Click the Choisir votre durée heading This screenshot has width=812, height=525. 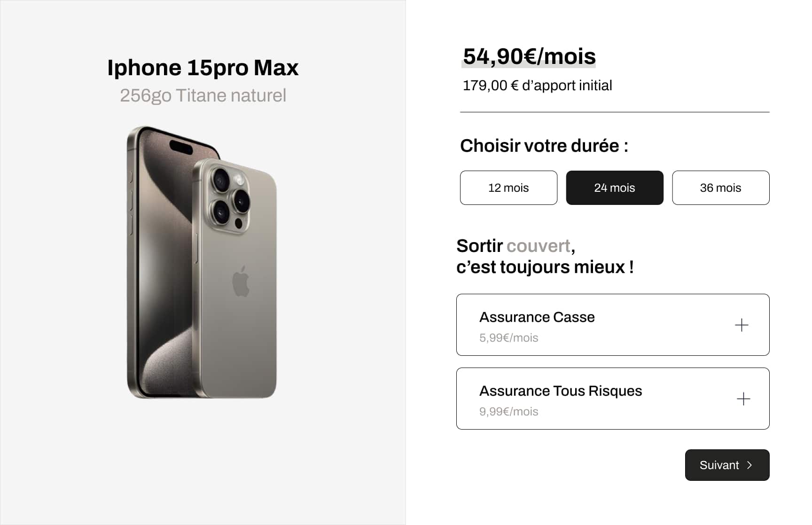(x=544, y=146)
